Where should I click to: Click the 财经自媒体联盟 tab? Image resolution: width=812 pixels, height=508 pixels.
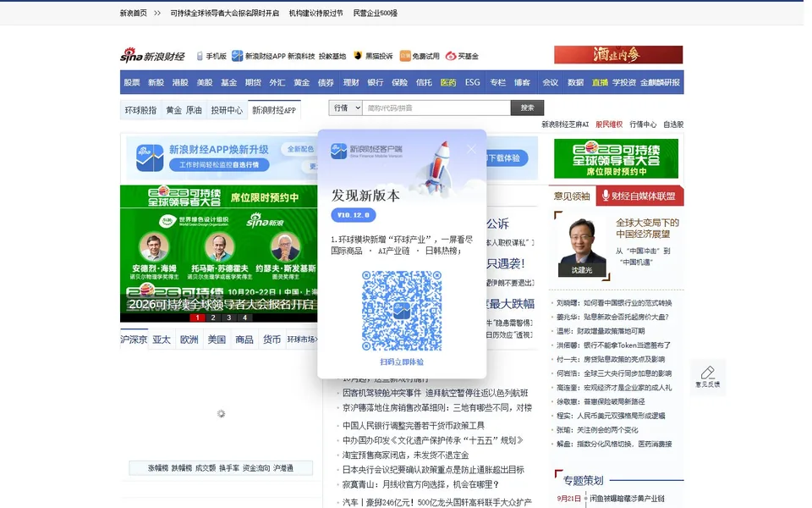tap(639, 196)
